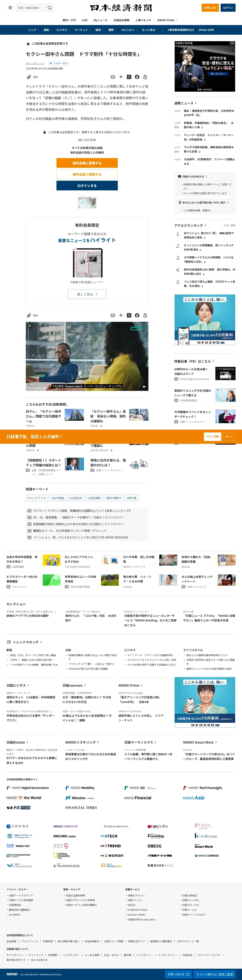
Task: Open the 人事ウオッチ menu item
Action: pyautogui.click(x=143, y=20)
